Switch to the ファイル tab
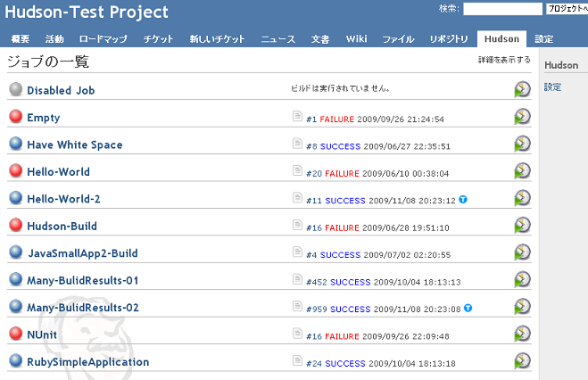588x380 pixels. (x=398, y=39)
